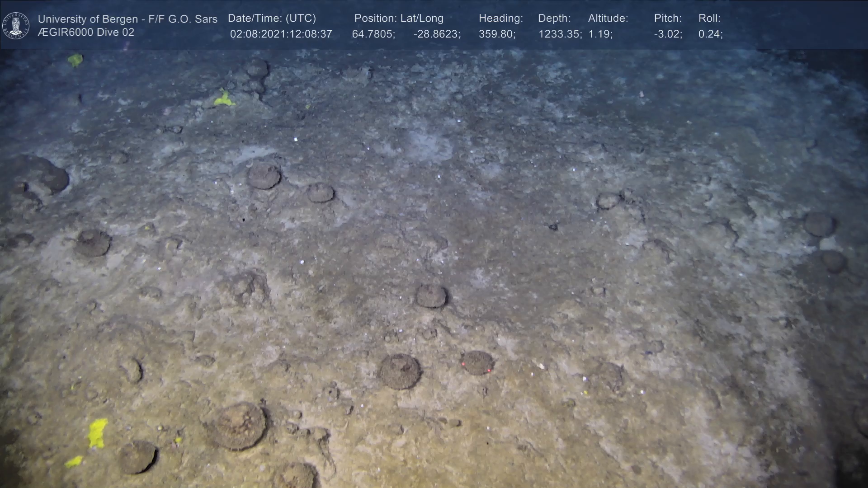This screenshot has height=488, width=868.
Task: Click the sponge marked with red laser dots
Action: click(477, 363)
